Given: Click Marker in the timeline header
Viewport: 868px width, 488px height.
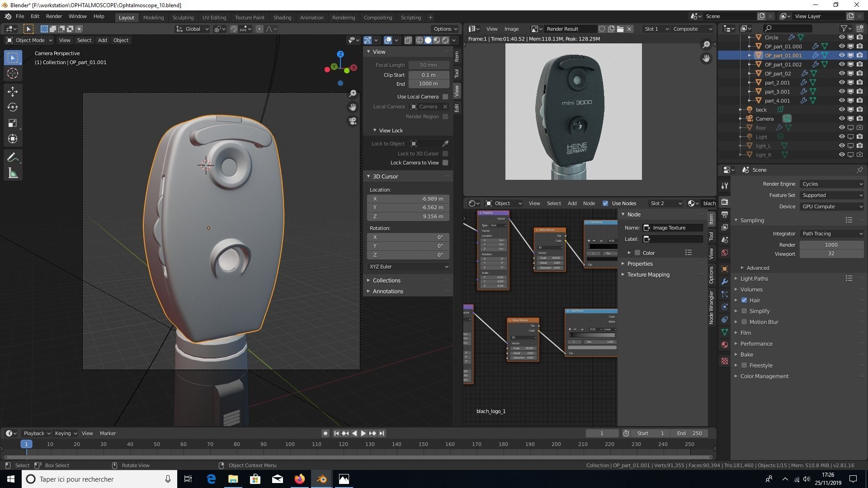Looking at the screenshot, I should tap(108, 433).
